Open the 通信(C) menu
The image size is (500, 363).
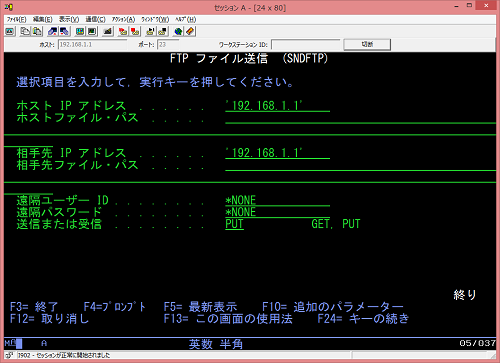(96, 19)
